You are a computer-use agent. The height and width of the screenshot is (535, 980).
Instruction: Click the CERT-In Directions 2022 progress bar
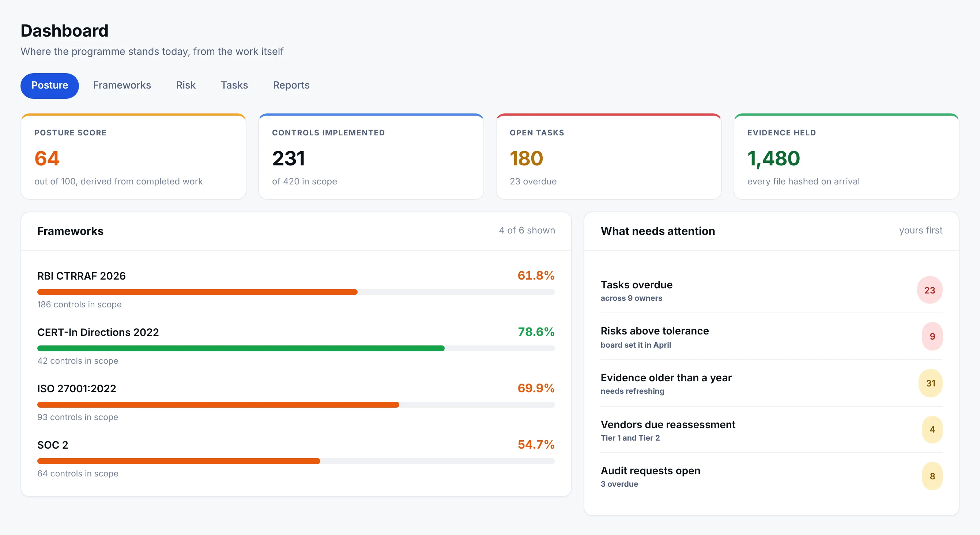[x=296, y=348]
